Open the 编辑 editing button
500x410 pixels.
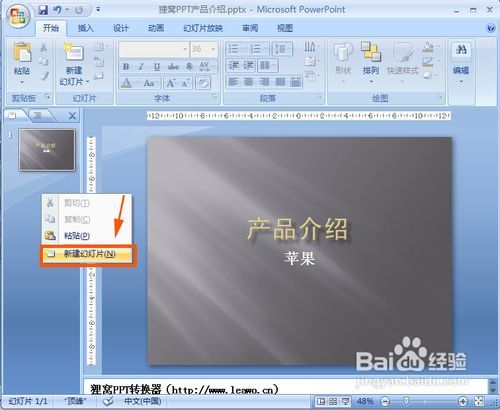point(461,62)
